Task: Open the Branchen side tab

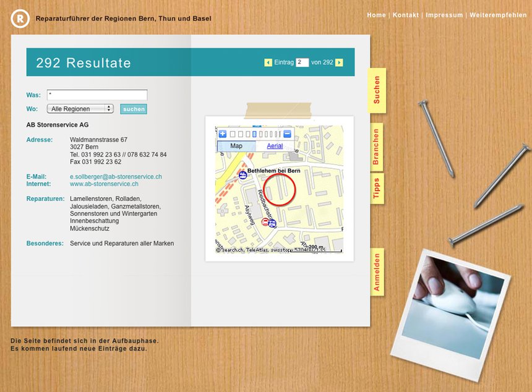Action: 376,147
